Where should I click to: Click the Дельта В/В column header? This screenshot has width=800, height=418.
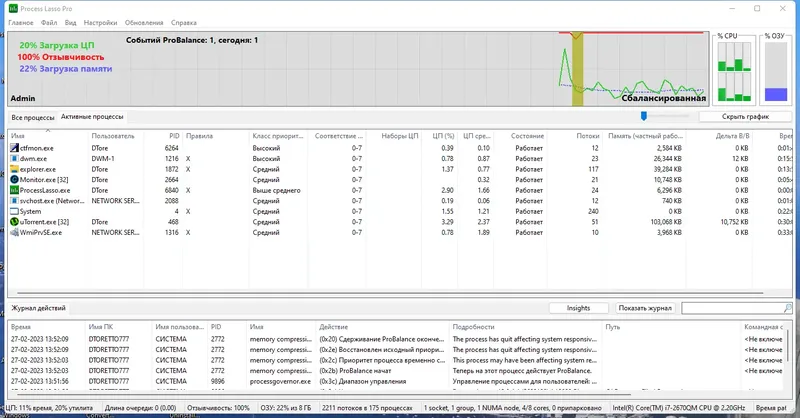[733, 136]
